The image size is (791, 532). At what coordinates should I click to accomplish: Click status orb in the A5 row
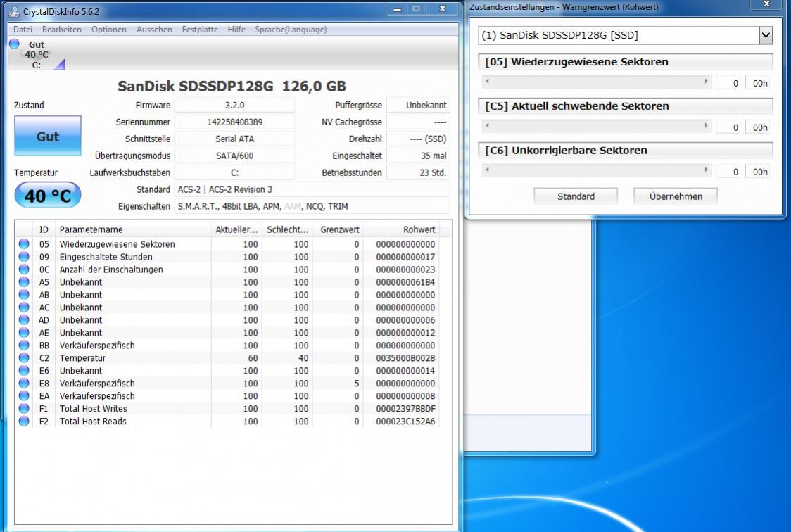[x=24, y=282]
